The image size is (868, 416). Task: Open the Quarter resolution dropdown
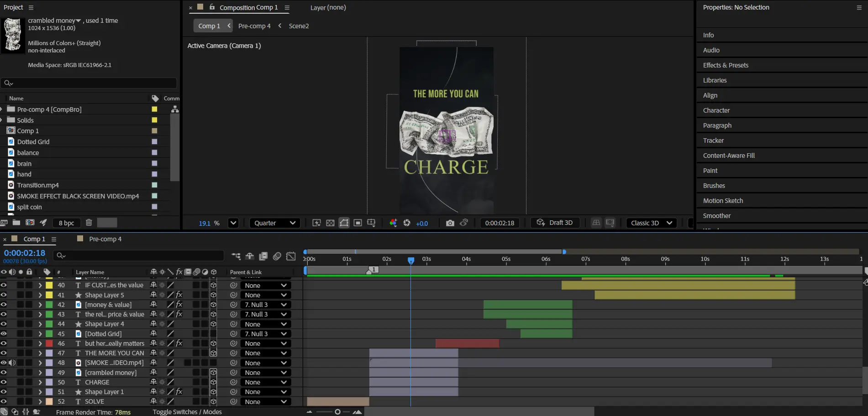(x=274, y=223)
